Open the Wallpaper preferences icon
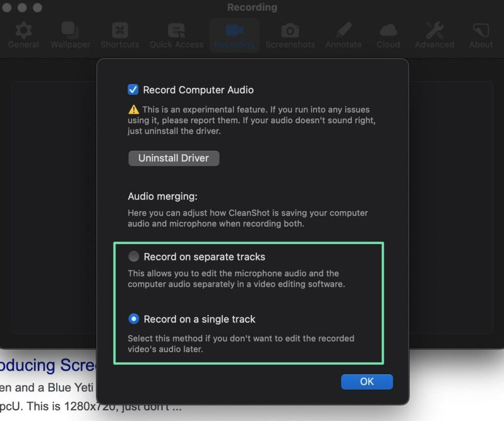The height and width of the screenshot is (421, 504). click(70, 31)
